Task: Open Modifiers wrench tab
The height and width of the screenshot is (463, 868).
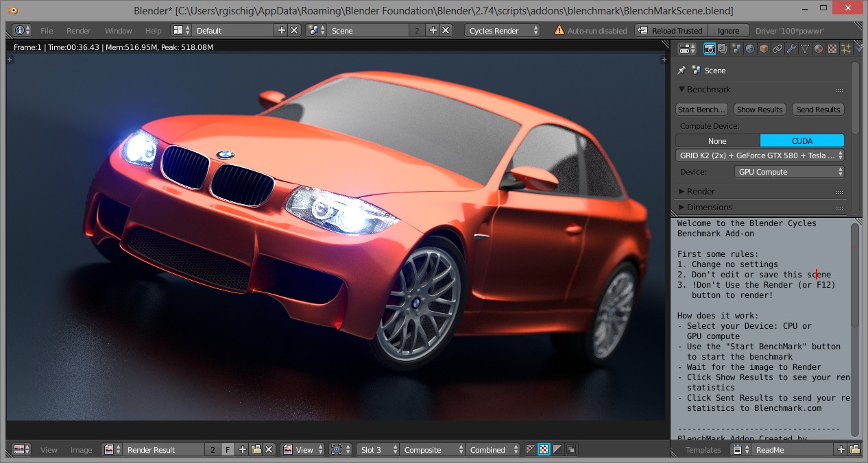Action: tap(791, 49)
